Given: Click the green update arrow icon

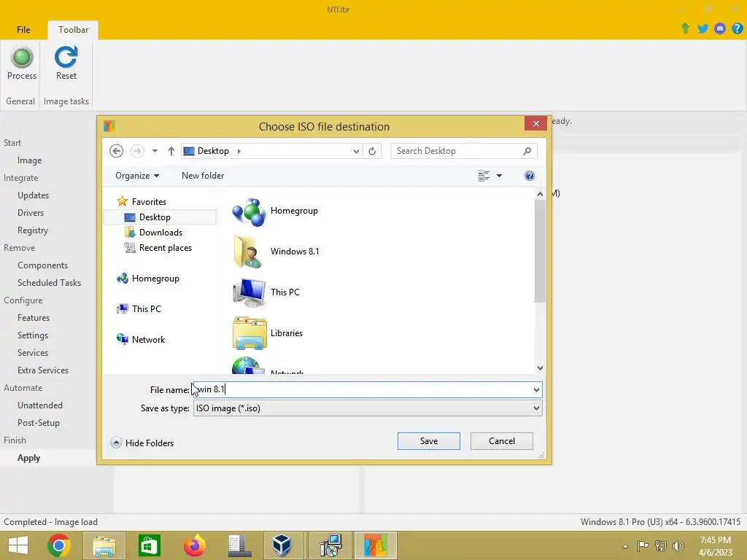Looking at the screenshot, I should 685,28.
